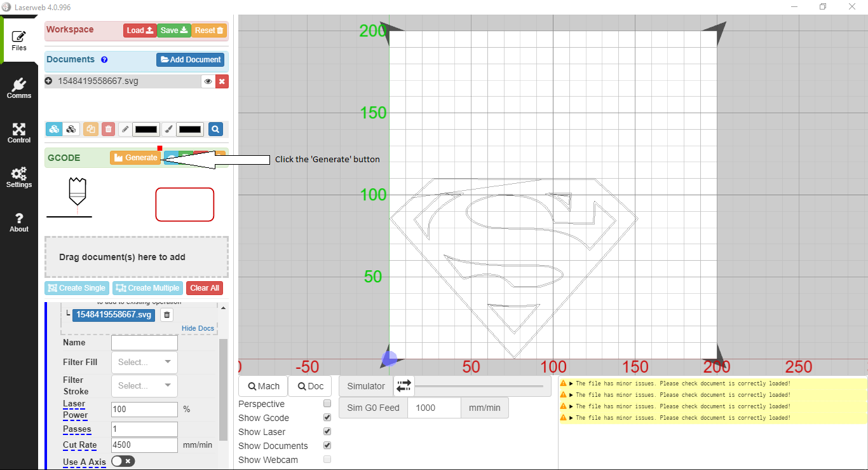
Task: Click the Passes value field
Action: point(144,429)
